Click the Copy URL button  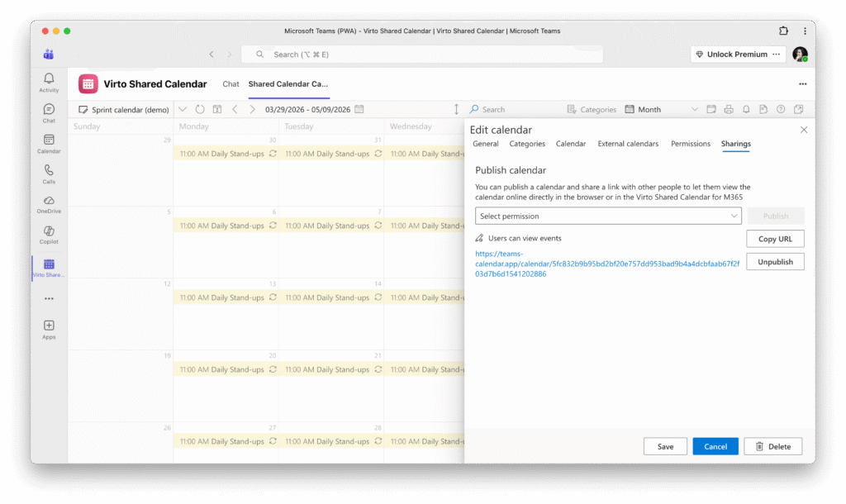coord(775,239)
